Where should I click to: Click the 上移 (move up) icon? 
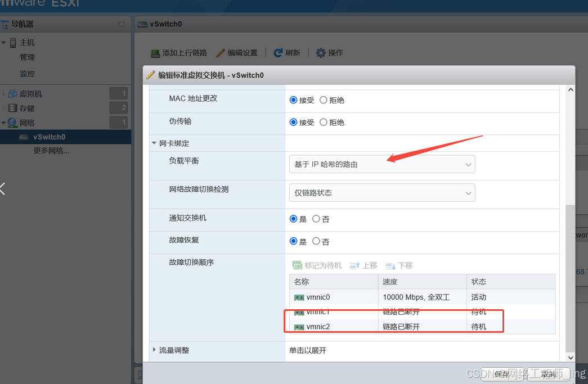(354, 265)
